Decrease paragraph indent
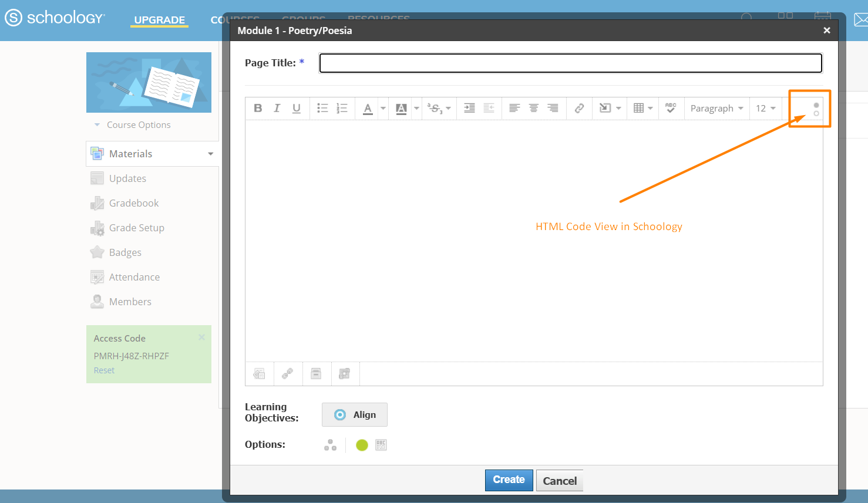The width and height of the screenshot is (868, 503). [x=489, y=108]
